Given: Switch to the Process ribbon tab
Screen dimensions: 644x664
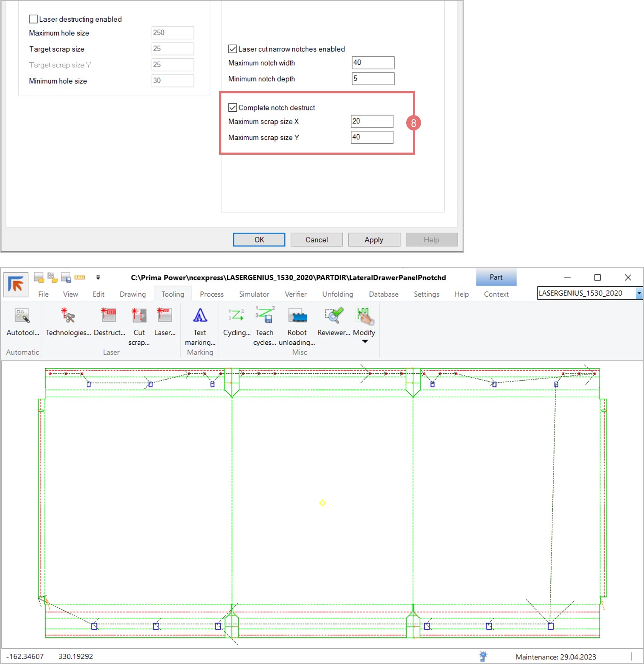Looking at the screenshot, I should 211,294.
